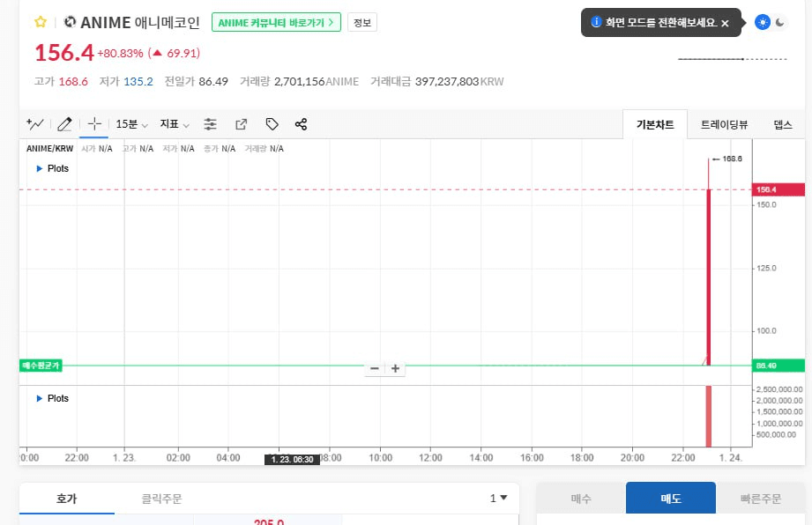Open the 지표 indicators dropdown
This screenshot has width=812, height=525.
(175, 124)
